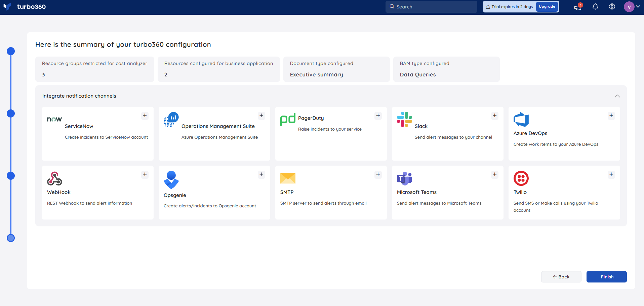Add Operations Management Suite with plus
Viewport: 644px width, 306px height.
tap(261, 115)
